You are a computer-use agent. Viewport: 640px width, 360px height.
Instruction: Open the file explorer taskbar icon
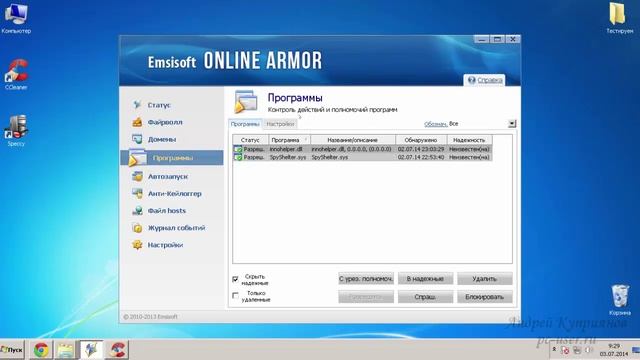[66, 350]
